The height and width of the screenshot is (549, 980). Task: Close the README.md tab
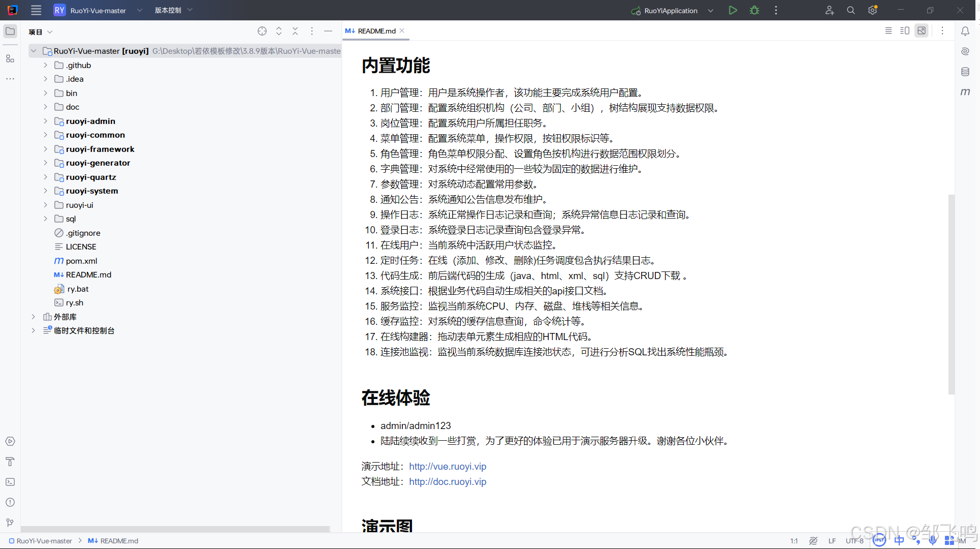click(x=402, y=30)
